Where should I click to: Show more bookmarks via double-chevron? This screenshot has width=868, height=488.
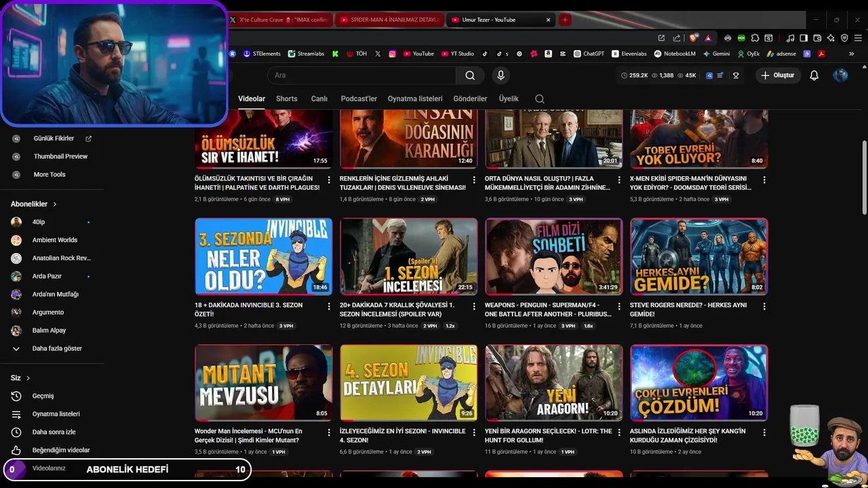(852, 54)
